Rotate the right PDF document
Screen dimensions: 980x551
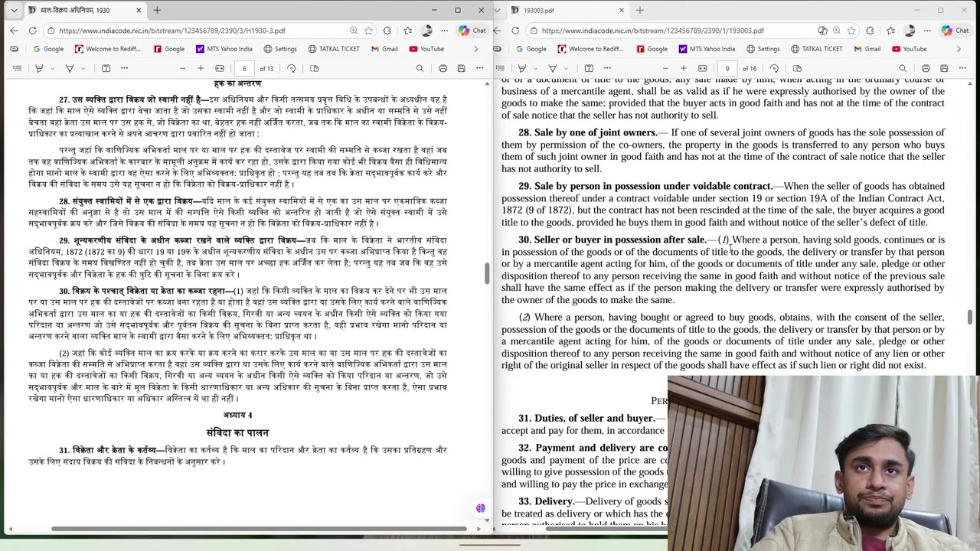[774, 68]
